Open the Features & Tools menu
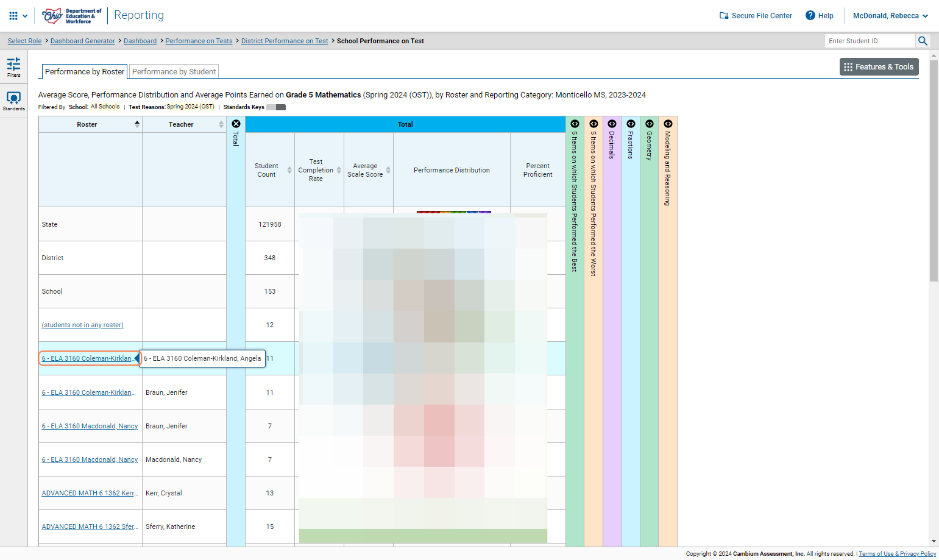The width and height of the screenshot is (939, 560). pyautogui.click(x=879, y=67)
